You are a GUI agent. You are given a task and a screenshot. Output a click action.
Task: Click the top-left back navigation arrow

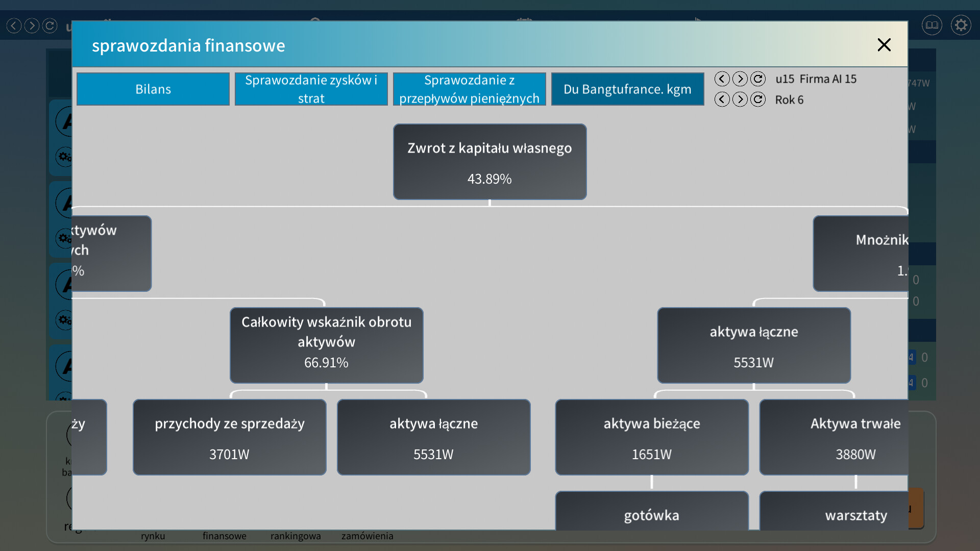click(x=14, y=26)
